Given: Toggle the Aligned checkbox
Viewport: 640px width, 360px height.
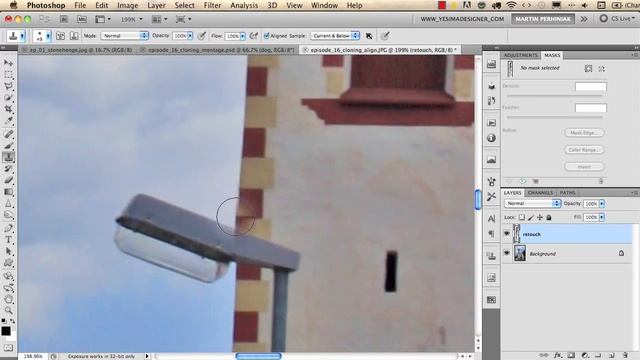Looking at the screenshot, I should click(267, 36).
